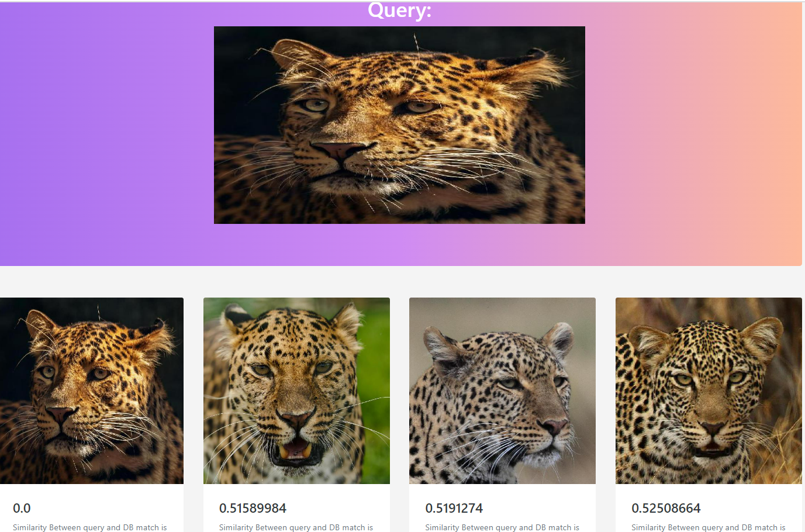Select the 0.5191274 score value
This screenshot has height=532, width=805.
pyautogui.click(x=454, y=509)
